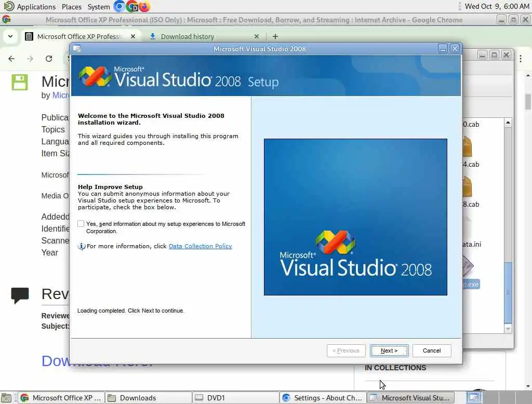The height and width of the screenshot is (404, 532).
Task: Click the Visual Studio 2008 splash image
Action: (x=355, y=217)
